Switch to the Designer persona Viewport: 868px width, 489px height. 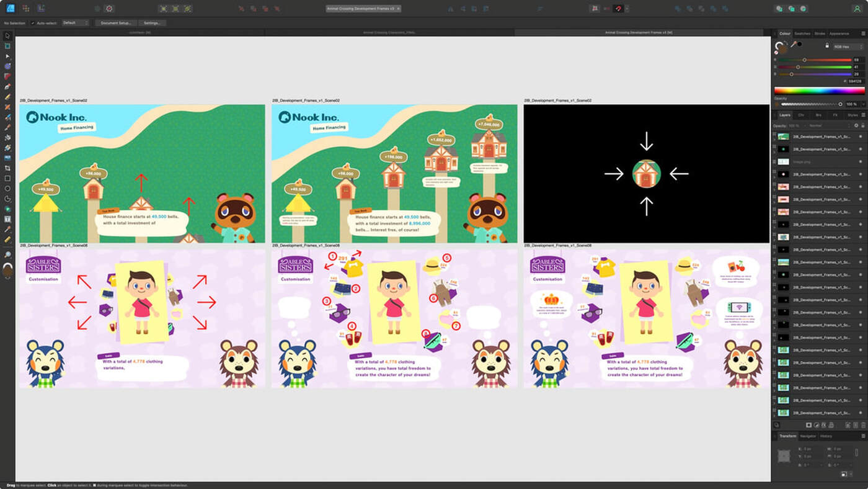point(11,9)
